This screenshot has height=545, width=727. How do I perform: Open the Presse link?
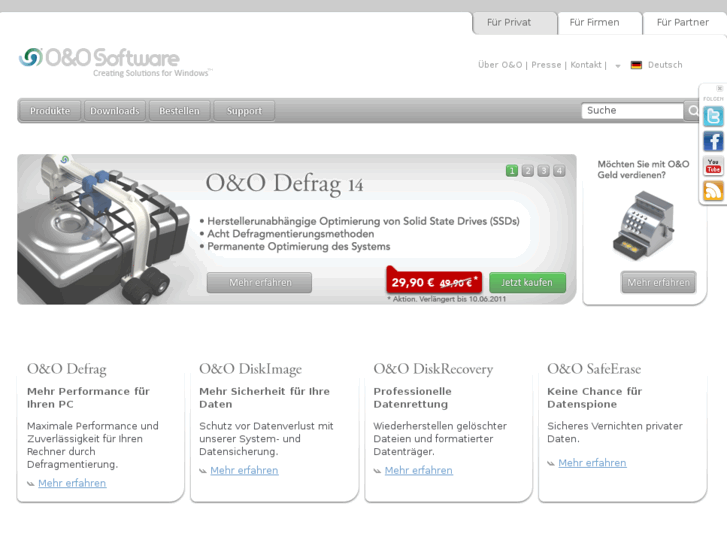(x=546, y=65)
